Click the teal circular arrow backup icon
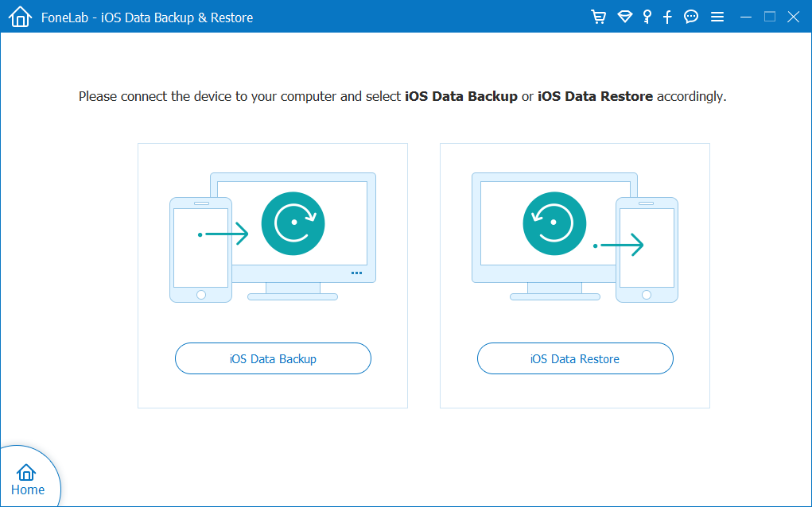Screen dimensions: 812x507 tap(293, 223)
